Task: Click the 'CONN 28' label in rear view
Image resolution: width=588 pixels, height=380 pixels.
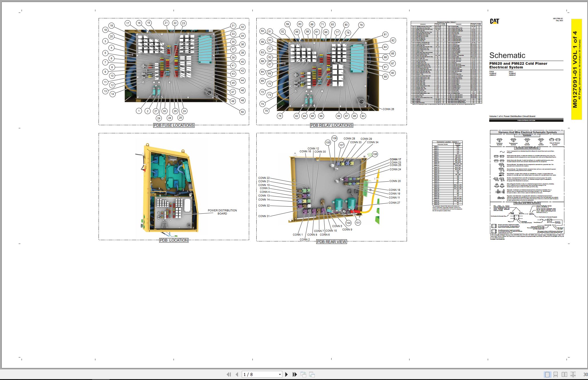Action: (x=349, y=139)
